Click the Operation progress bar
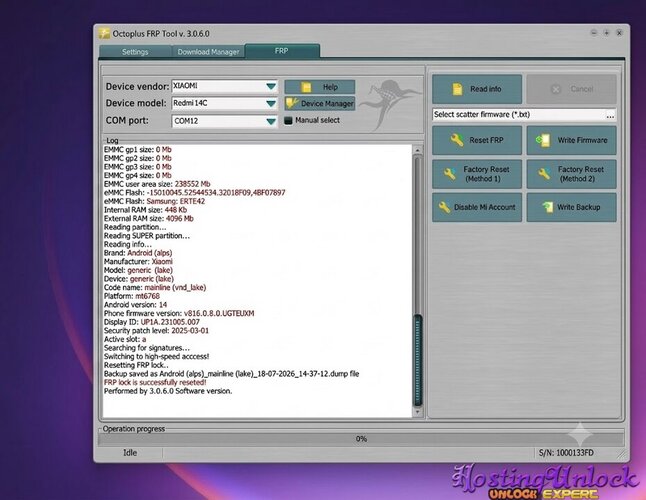 click(361, 439)
